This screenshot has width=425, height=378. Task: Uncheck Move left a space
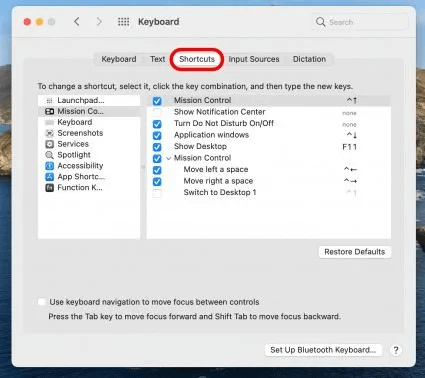coord(157,170)
